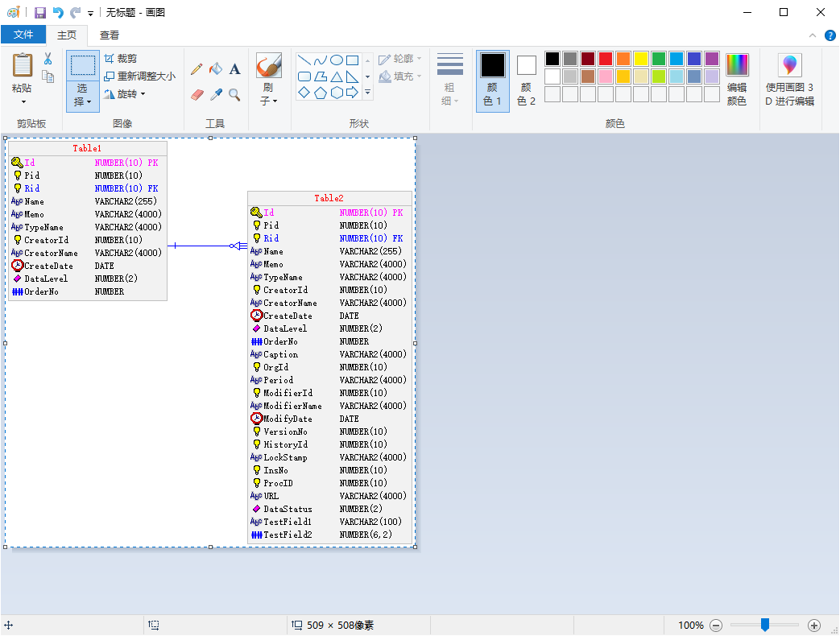Screen dimensions: 840x636
Task: Click the TestField2 row in Table2
Action: click(329, 535)
